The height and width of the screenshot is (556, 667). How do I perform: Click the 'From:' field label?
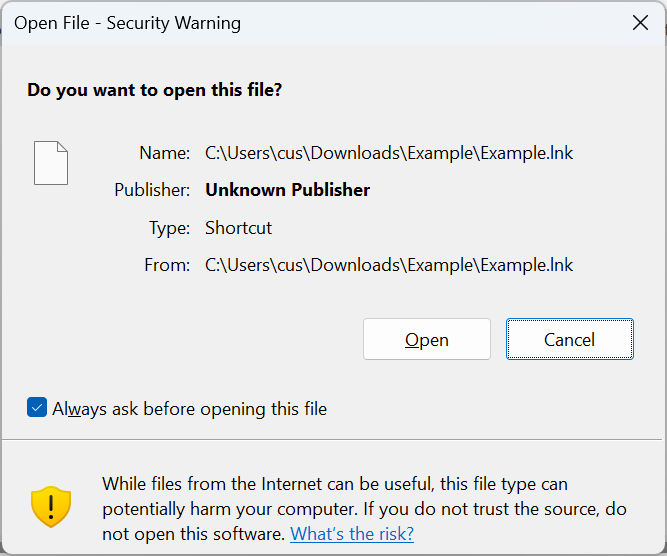pyautogui.click(x=166, y=265)
